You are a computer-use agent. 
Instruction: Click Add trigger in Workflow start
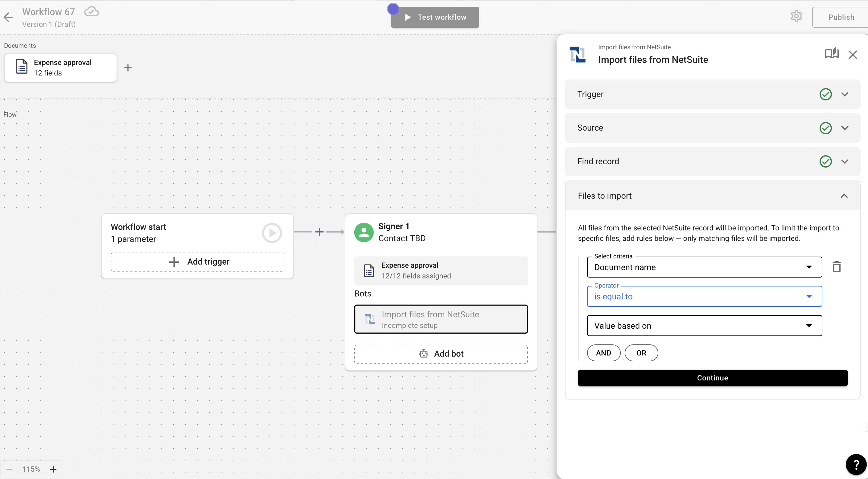pyautogui.click(x=197, y=262)
